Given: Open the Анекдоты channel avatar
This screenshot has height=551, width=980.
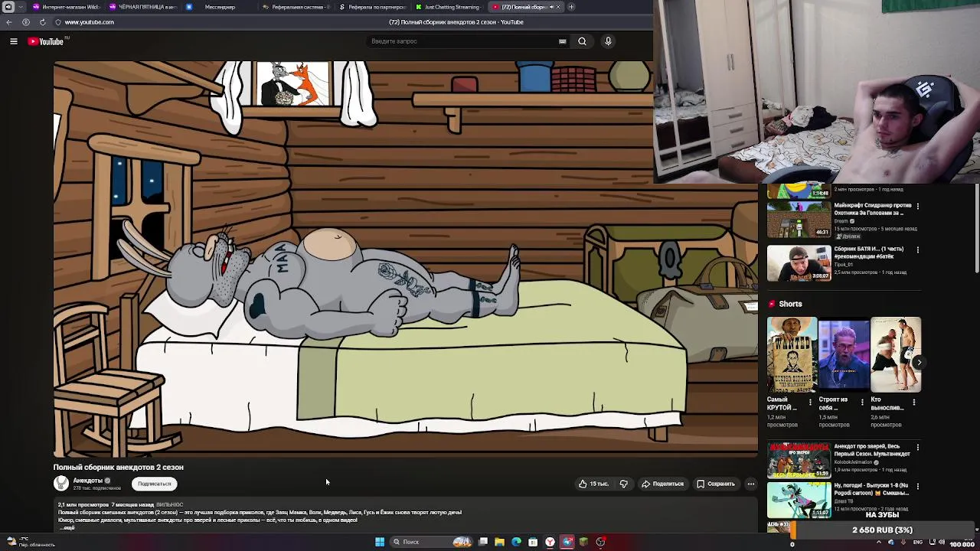Looking at the screenshot, I should tap(60, 483).
